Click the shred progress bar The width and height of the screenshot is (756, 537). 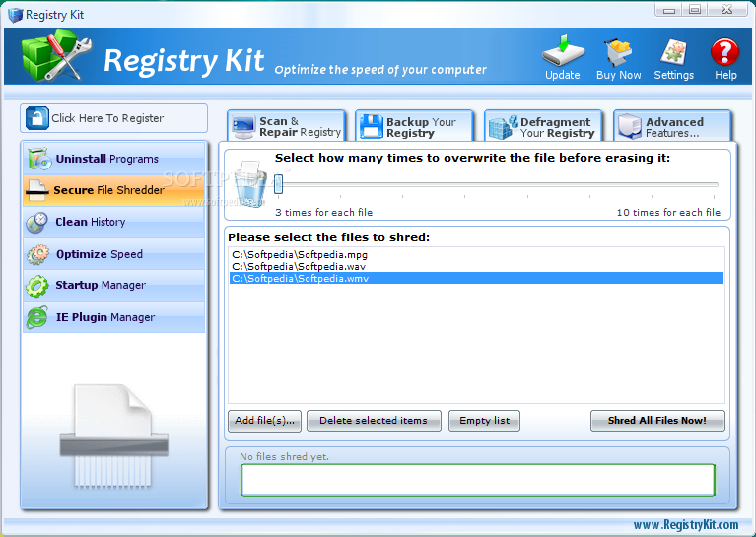tap(478, 480)
